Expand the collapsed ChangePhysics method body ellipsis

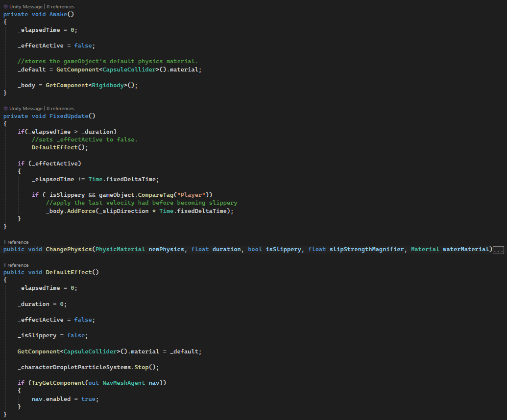coord(498,250)
